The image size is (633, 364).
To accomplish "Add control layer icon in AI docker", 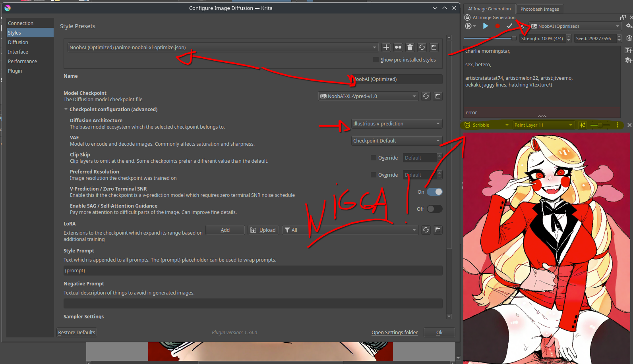I will click(x=629, y=60).
